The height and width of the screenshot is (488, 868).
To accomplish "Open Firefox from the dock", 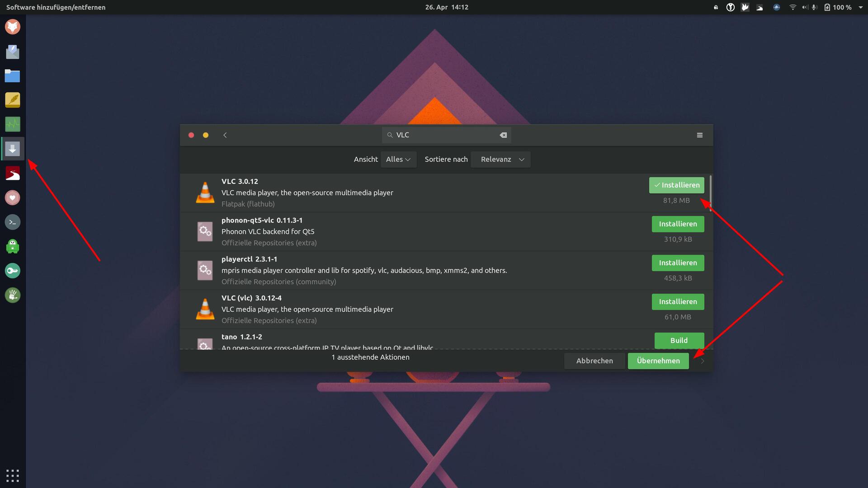I will point(13,27).
